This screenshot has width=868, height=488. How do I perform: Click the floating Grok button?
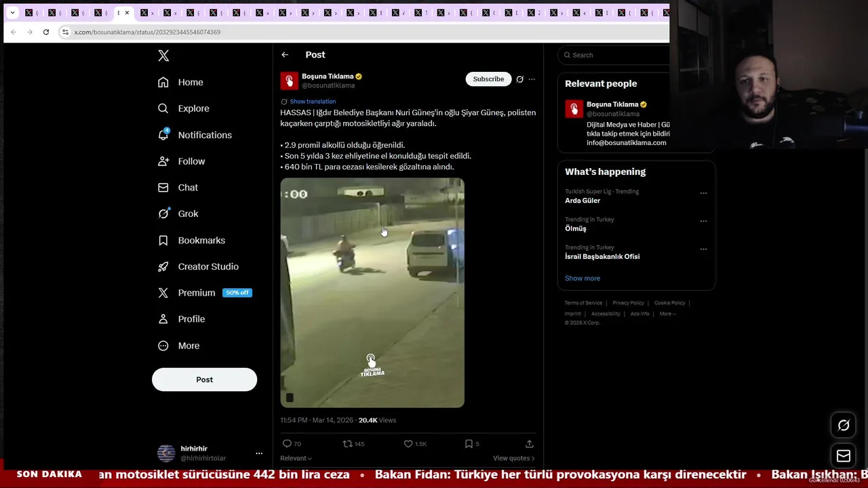[844, 426]
